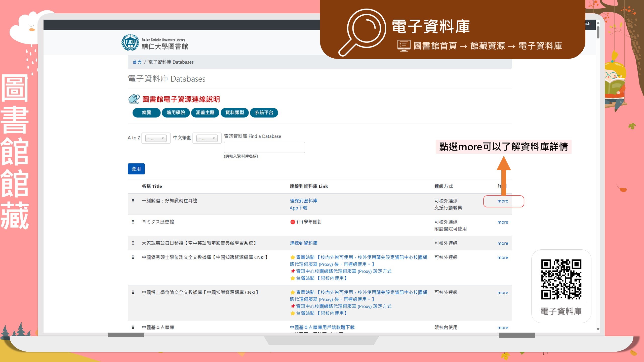Screen dimensions: 644x362
Task: Click the 限校內使用 cell
Action: point(446,327)
